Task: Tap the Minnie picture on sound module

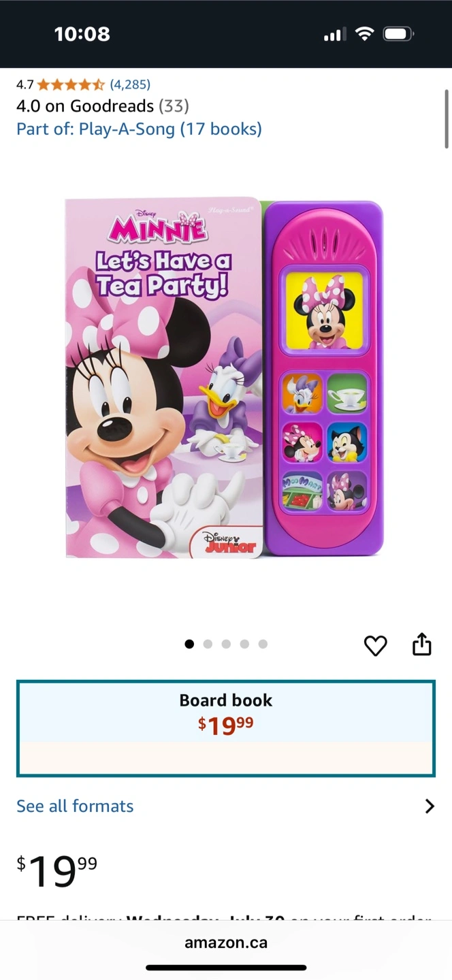Action: pos(324,311)
